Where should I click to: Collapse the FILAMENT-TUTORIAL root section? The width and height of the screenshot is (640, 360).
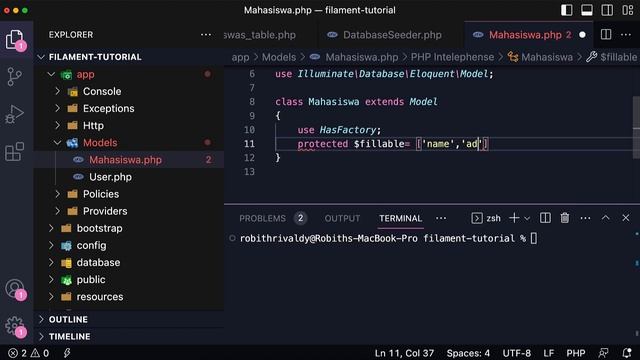click(x=130, y=57)
